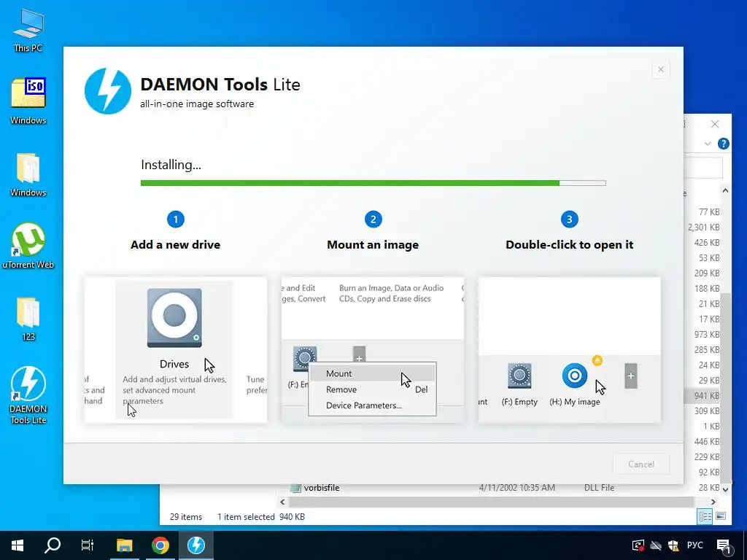The image size is (747, 560).
Task: Open Task View on the taskbar
Action: (88, 545)
